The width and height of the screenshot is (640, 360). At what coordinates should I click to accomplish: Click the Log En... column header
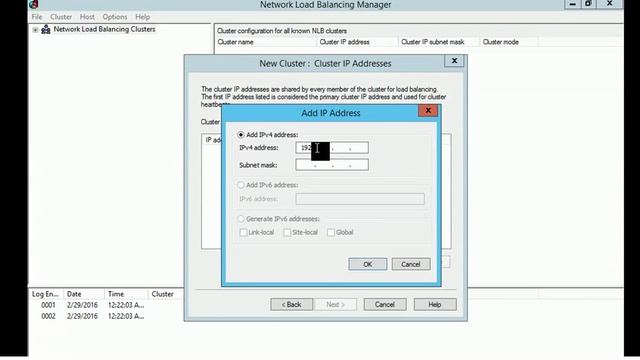pyautogui.click(x=46, y=294)
